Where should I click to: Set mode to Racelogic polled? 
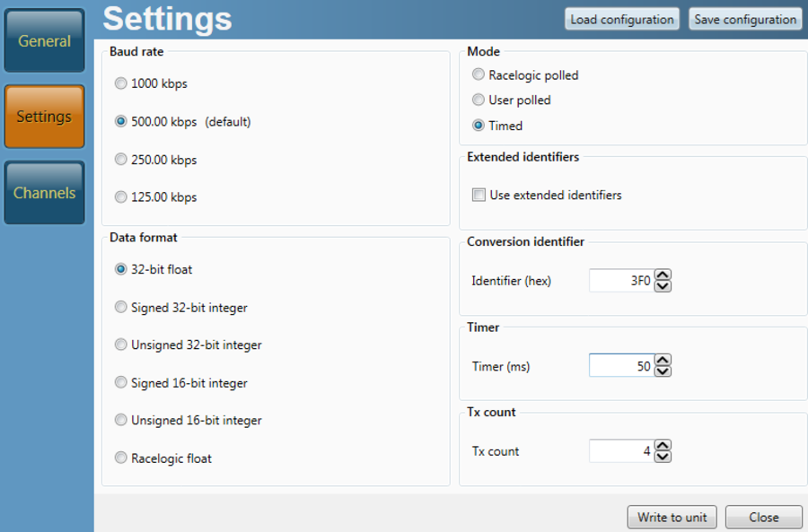[479, 75]
